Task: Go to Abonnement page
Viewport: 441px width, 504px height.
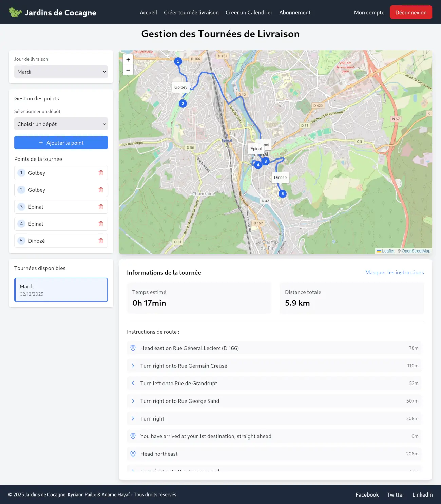Action: [295, 13]
